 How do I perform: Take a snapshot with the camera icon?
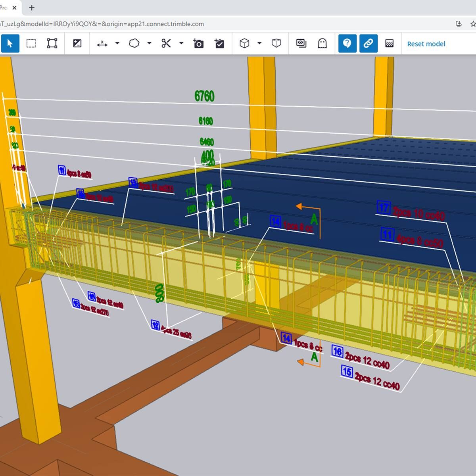coord(198,43)
